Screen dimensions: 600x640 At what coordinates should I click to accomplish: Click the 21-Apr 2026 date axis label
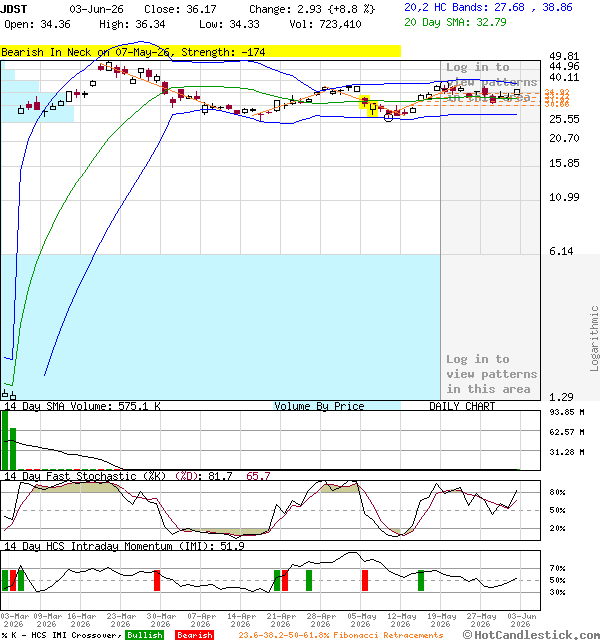tap(281, 620)
